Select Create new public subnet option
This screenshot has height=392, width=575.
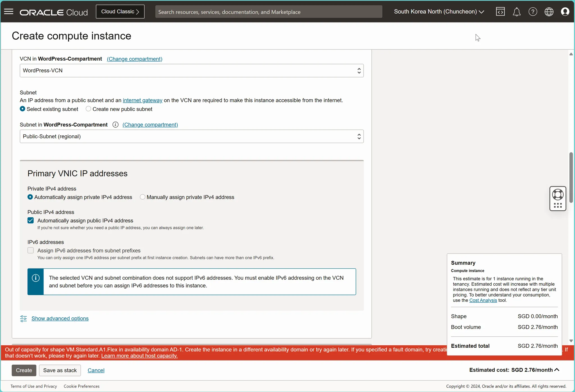[88, 109]
